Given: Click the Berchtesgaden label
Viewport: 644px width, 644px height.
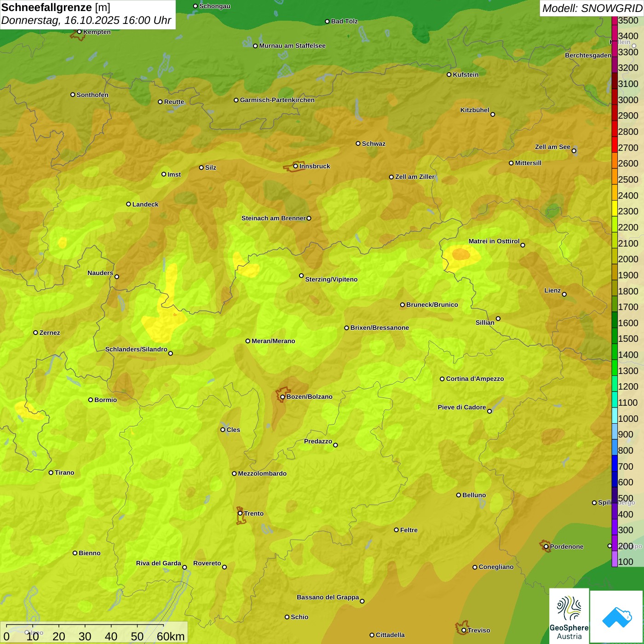Looking at the screenshot, I should pos(588,55).
